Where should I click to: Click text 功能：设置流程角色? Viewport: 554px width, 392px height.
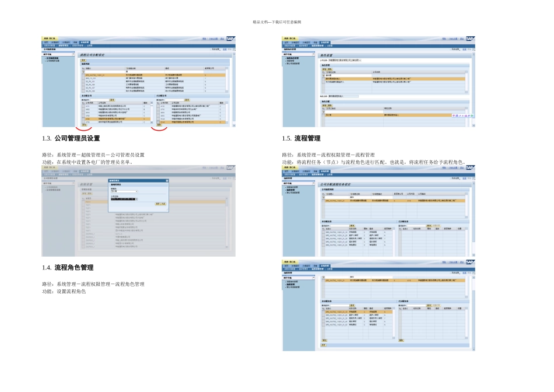click(x=64, y=292)
